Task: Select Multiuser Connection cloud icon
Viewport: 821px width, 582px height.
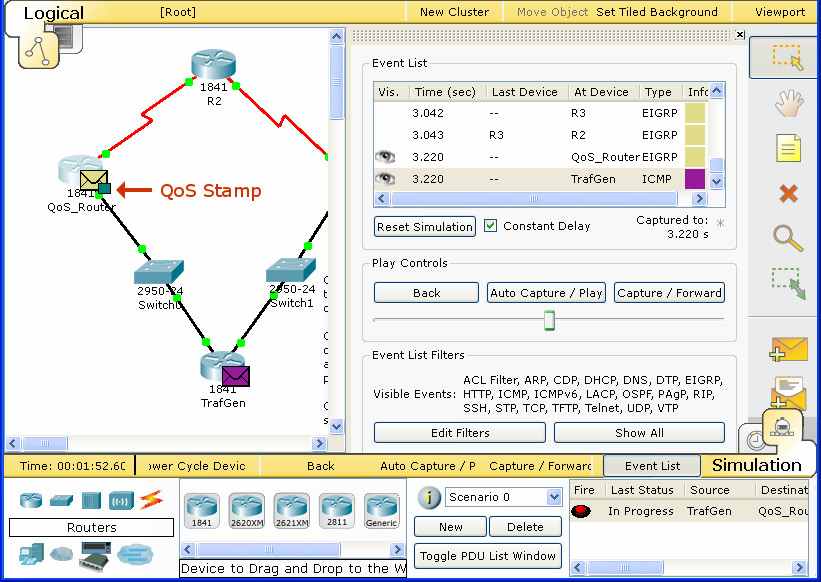Action: pyautogui.click(x=135, y=554)
